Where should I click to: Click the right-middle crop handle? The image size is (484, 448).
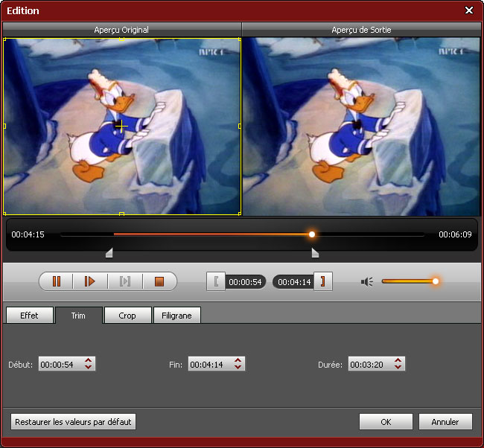pos(240,127)
